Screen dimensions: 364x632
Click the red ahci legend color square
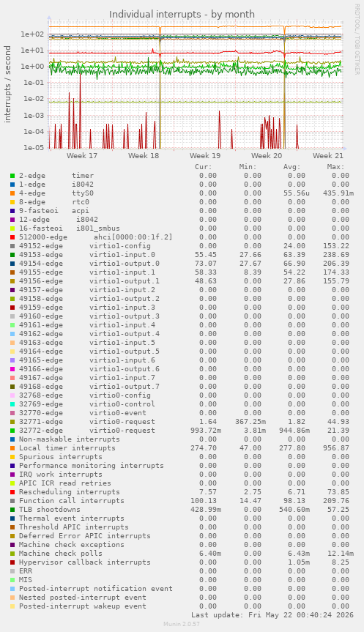pyautogui.click(x=12, y=237)
